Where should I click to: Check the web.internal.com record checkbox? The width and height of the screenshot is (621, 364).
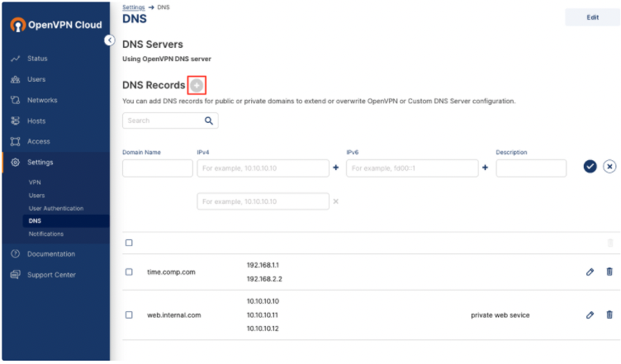129,315
